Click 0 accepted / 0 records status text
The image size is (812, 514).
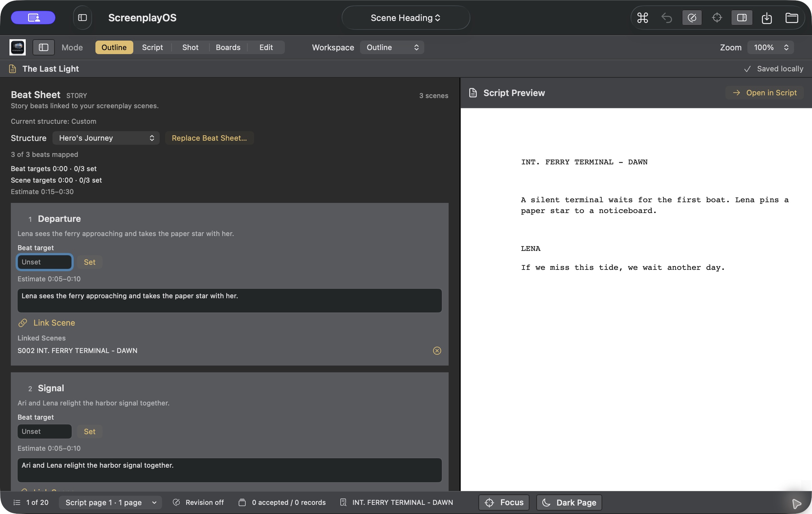pyautogui.click(x=289, y=503)
